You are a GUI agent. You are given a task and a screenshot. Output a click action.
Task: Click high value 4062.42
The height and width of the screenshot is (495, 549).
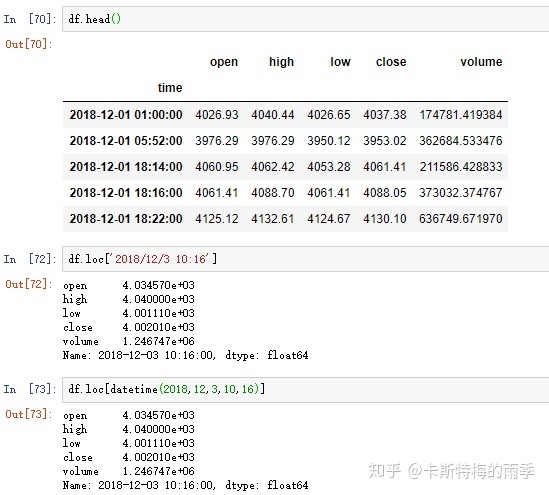tap(273, 167)
